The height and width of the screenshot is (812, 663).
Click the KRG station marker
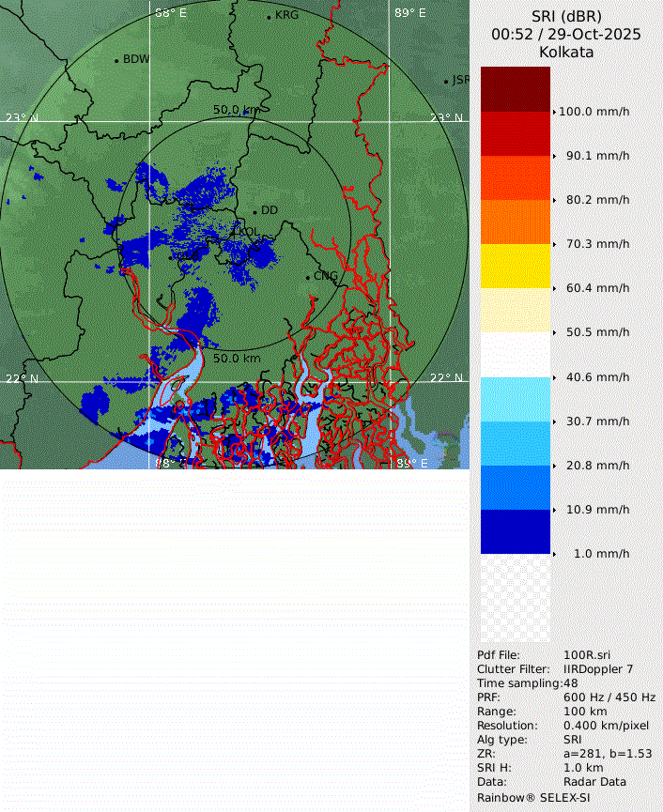click(269, 17)
